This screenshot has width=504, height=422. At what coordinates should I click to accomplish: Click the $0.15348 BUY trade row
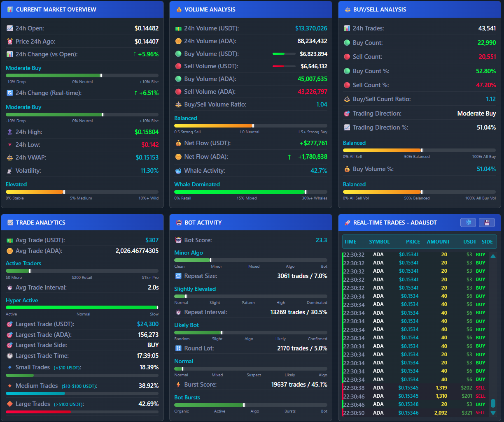click(415, 404)
